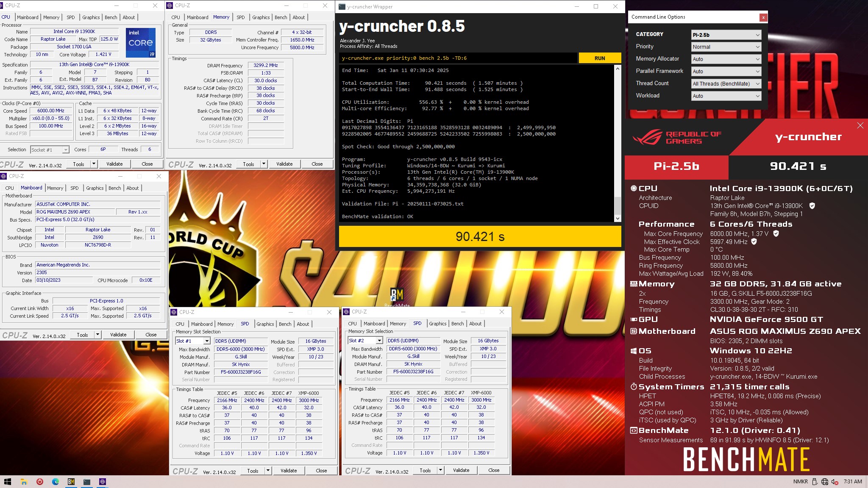Click Max Effective Clock verified shield icon
868x488 pixels.
[x=754, y=241]
